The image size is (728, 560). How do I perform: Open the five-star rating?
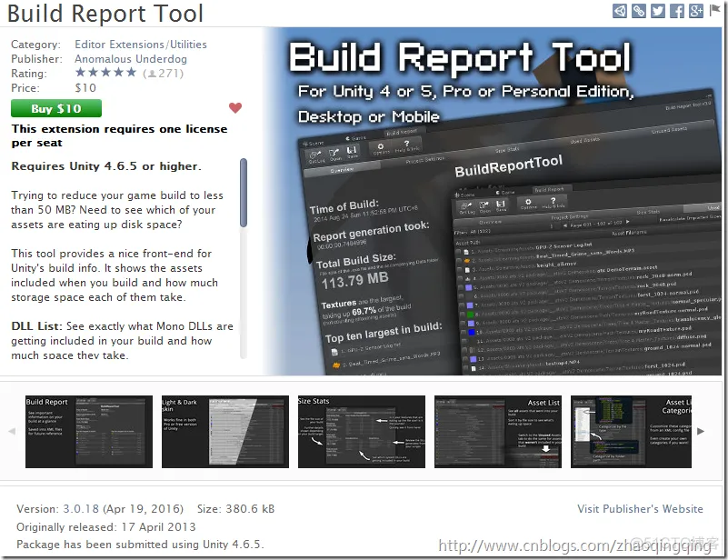[105, 73]
